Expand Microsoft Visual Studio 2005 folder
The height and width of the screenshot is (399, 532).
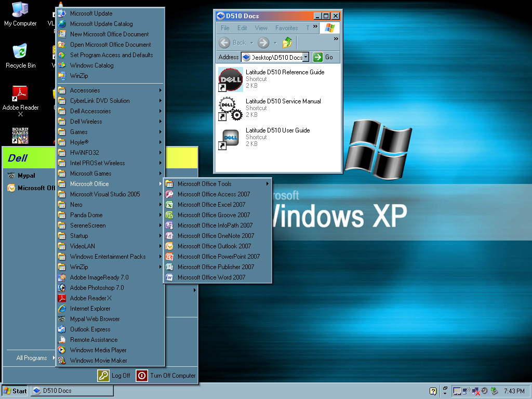[x=110, y=194]
